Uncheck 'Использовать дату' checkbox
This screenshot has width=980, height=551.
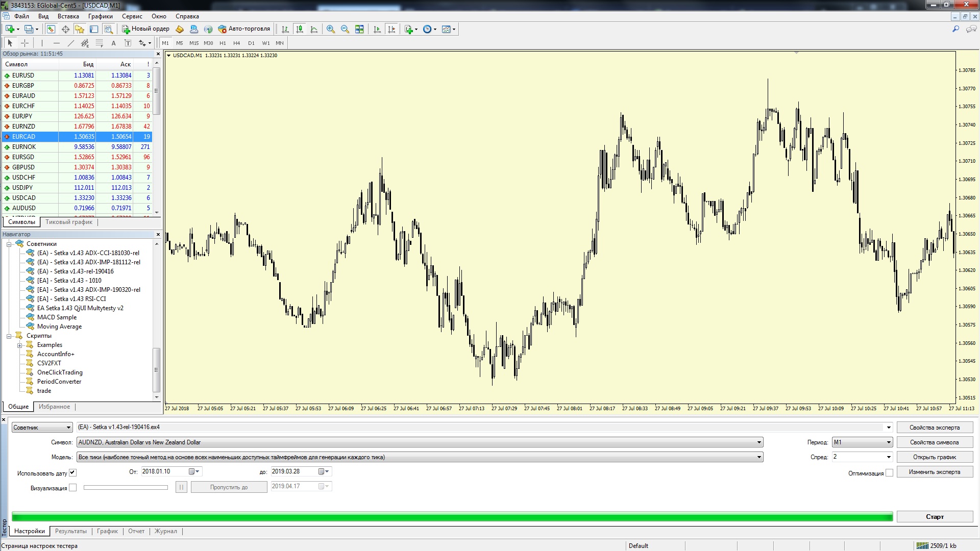[x=72, y=472]
